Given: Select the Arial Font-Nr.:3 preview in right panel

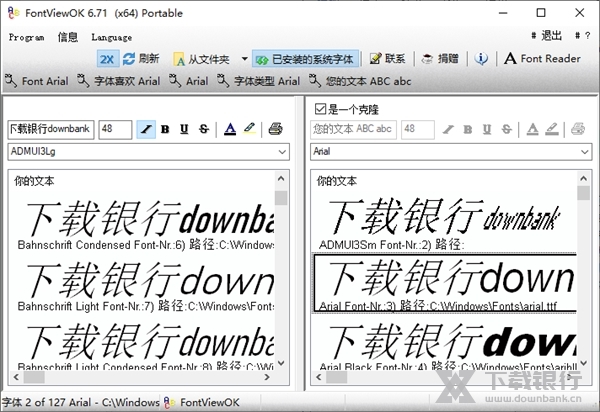Looking at the screenshot, I should coord(445,283).
